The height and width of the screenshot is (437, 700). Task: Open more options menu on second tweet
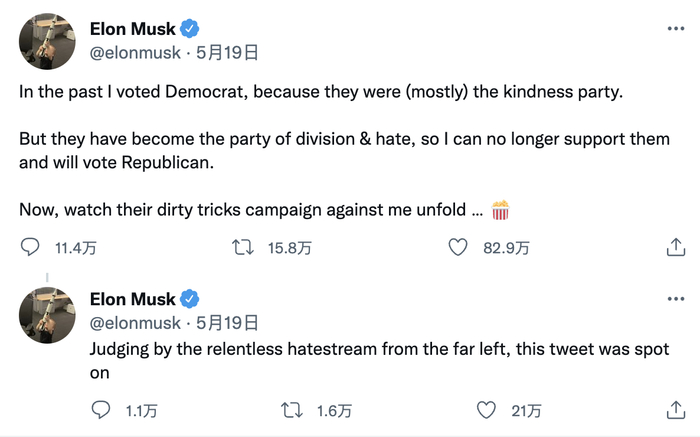click(x=676, y=299)
